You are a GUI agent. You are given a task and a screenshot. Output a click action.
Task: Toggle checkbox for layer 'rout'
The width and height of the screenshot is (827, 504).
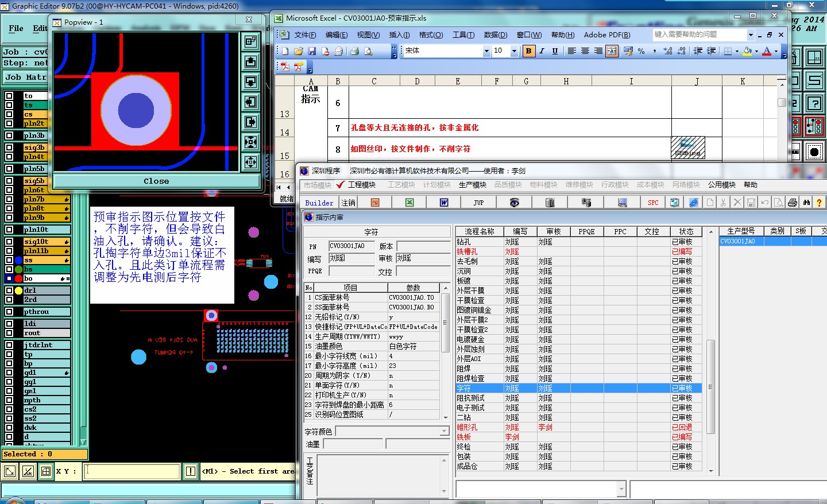(9, 333)
